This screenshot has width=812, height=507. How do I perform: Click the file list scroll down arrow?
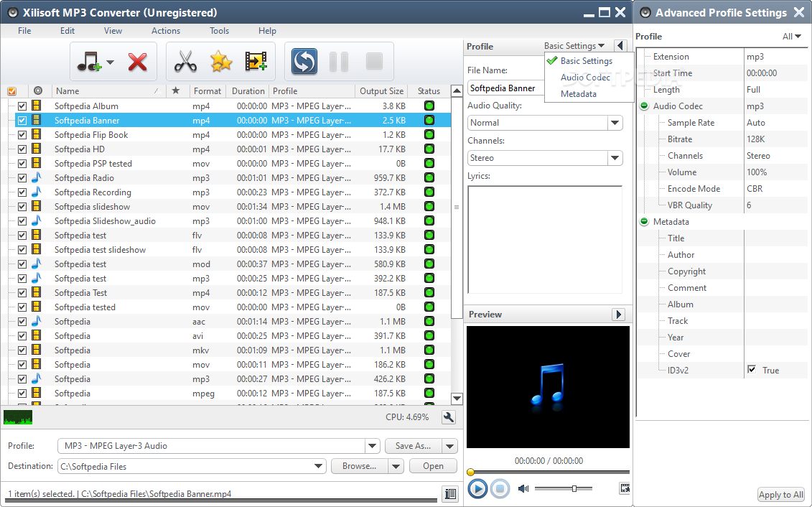[457, 399]
